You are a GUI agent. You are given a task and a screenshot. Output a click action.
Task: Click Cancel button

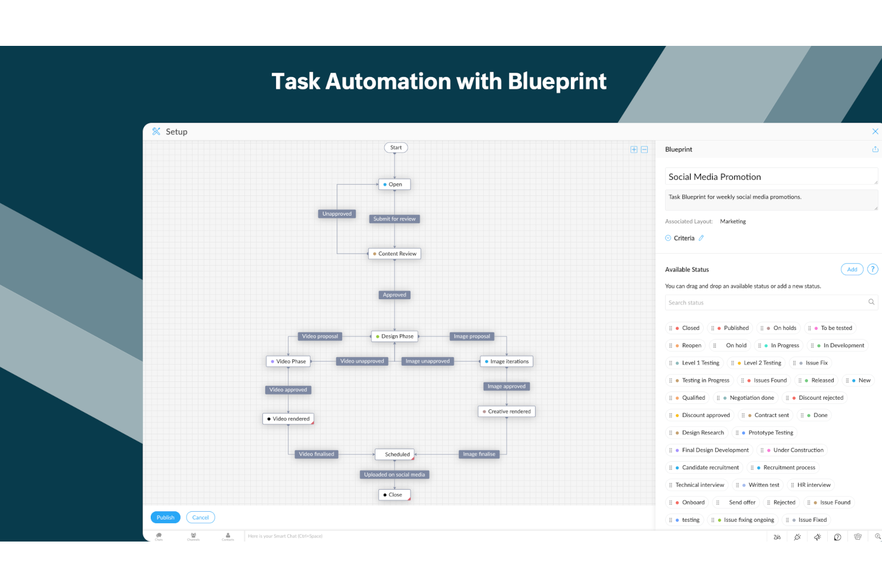[200, 518]
